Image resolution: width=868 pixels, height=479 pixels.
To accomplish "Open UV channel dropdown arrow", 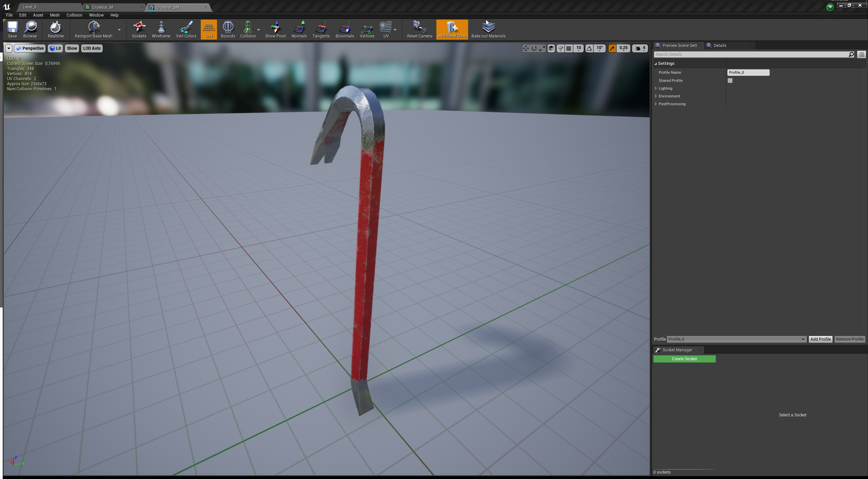I will point(395,30).
